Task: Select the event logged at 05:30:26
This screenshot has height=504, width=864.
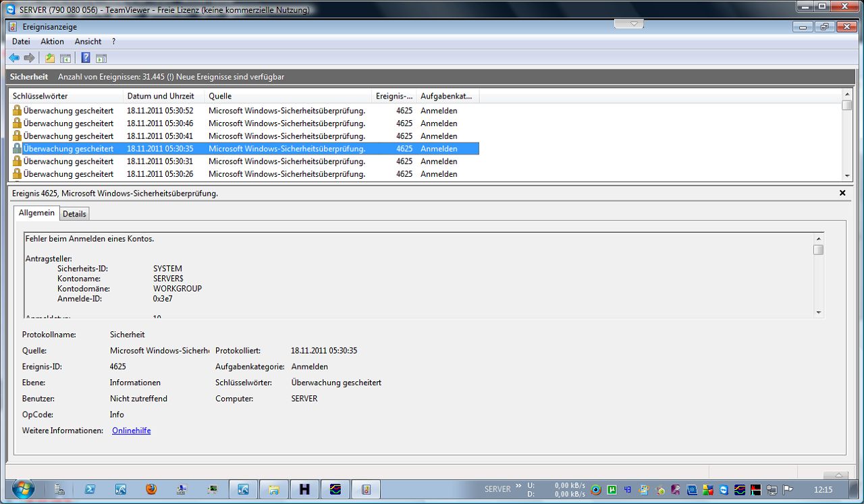Action: click(x=244, y=174)
